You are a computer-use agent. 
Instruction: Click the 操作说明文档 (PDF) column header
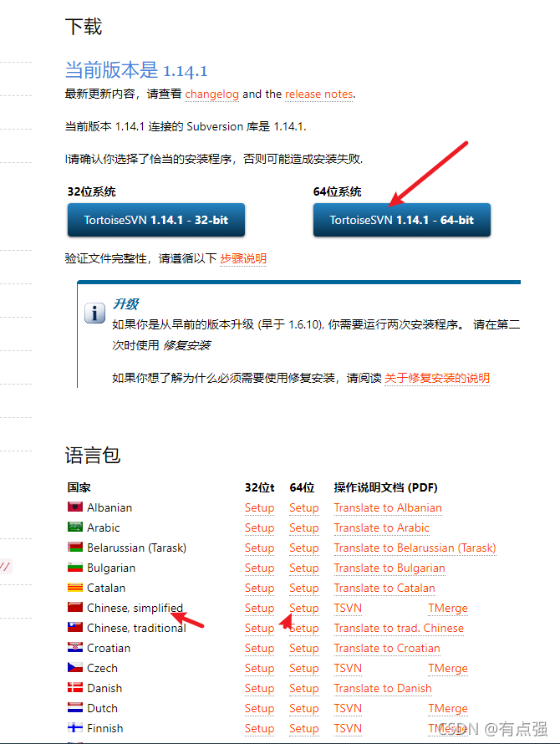386,487
